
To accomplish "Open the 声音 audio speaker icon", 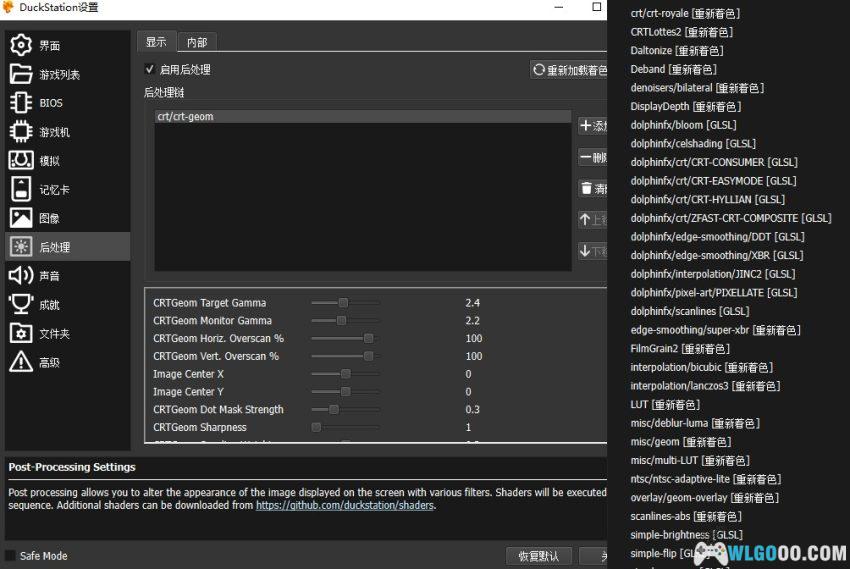I will (21, 275).
